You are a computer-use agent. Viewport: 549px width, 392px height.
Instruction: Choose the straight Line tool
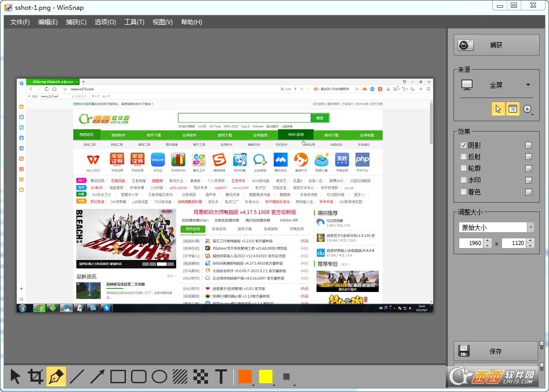[77, 377]
